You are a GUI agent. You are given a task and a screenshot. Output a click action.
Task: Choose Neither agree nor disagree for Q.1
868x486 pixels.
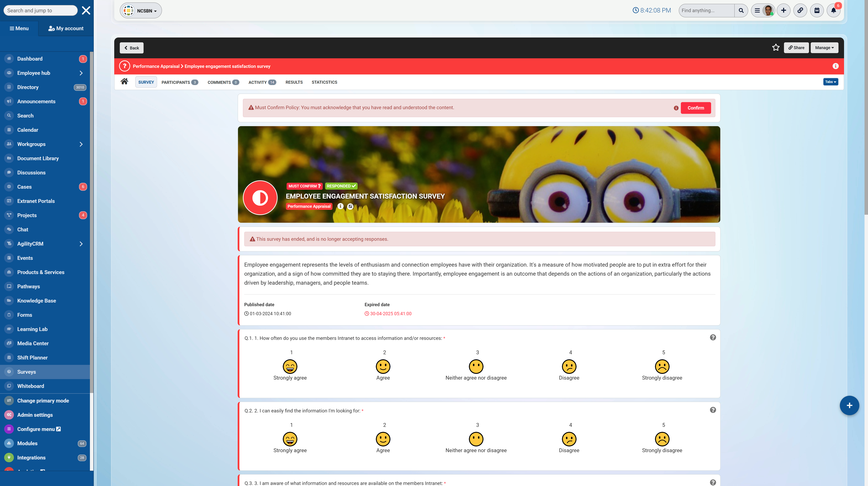pyautogui.click(x=476, y=366)
